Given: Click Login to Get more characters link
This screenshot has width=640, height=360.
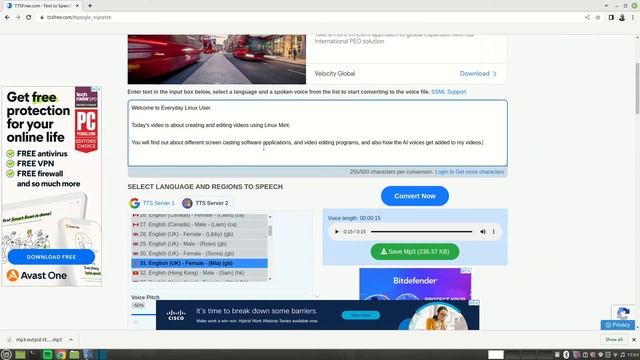Looking at the screenshot, I should tap(469, 172).
